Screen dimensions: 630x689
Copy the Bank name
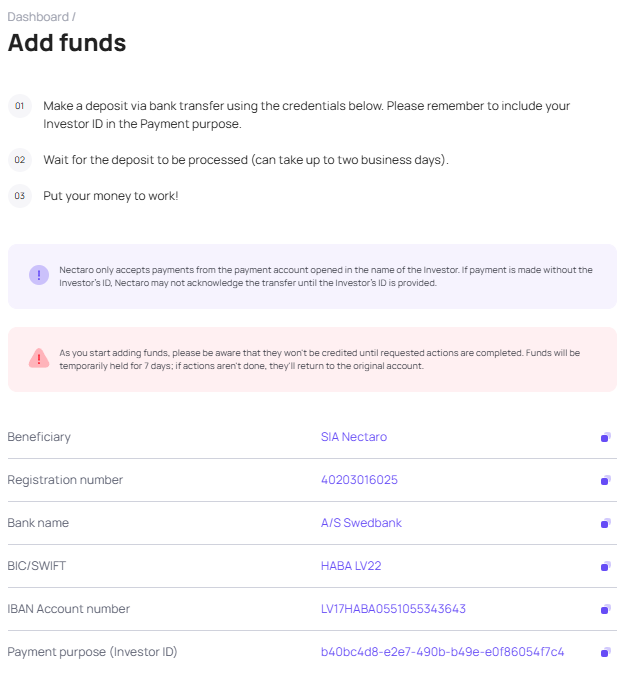coord(605,523)
